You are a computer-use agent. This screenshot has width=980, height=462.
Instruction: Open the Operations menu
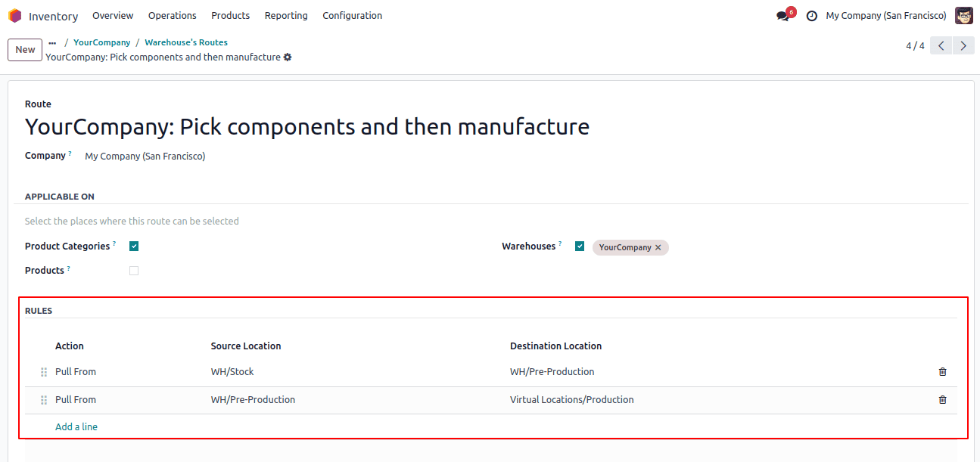pos(173,16)
